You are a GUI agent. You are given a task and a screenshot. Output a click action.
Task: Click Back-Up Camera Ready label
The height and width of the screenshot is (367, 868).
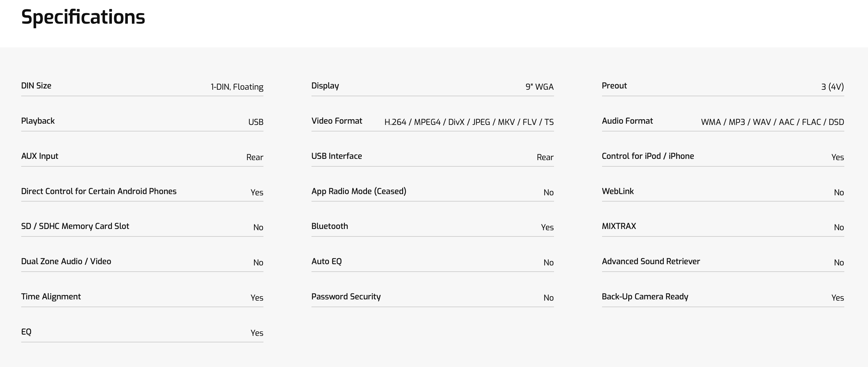click(644, 296)
